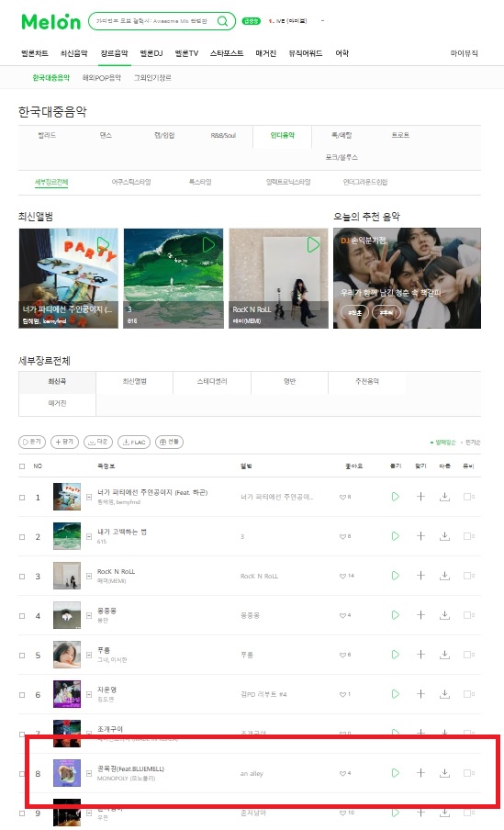The image size is (504, 830).
Task: Sort list by popularity option at right
Action: coord(473,442)
